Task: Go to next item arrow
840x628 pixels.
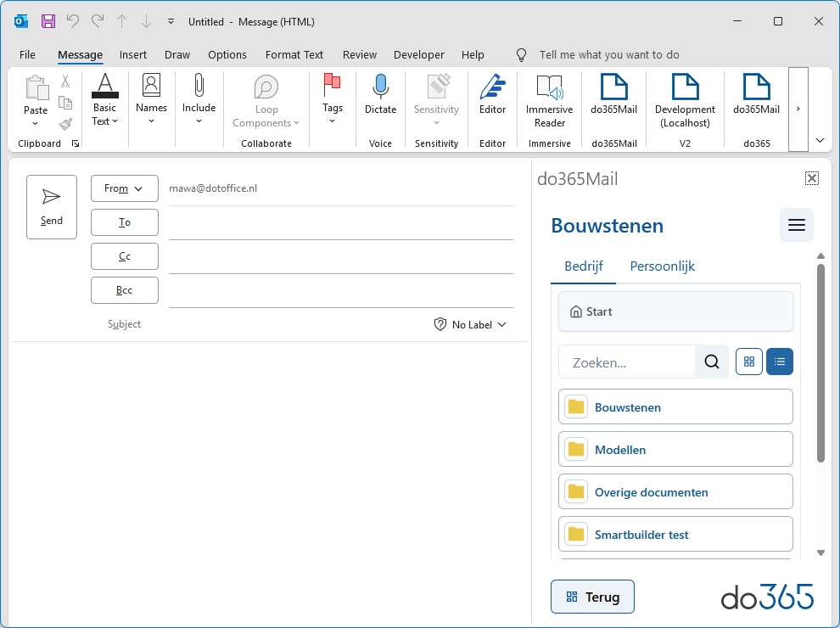Action: (146, 21)
